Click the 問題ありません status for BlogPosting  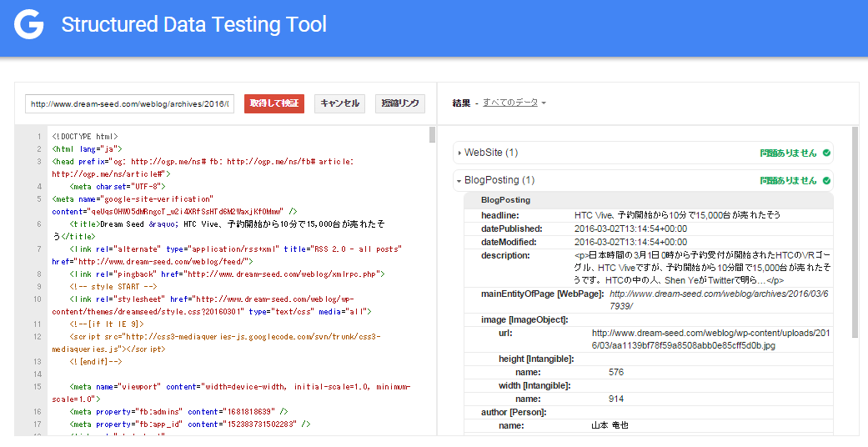[x=788, y=181]
